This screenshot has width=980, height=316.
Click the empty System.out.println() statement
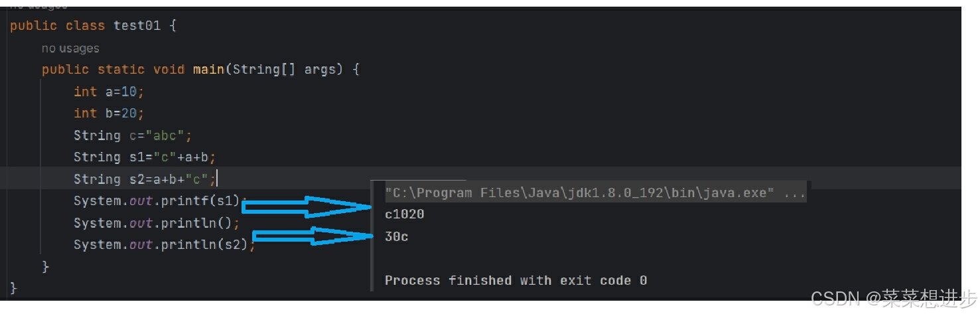(x=157, y=222)
